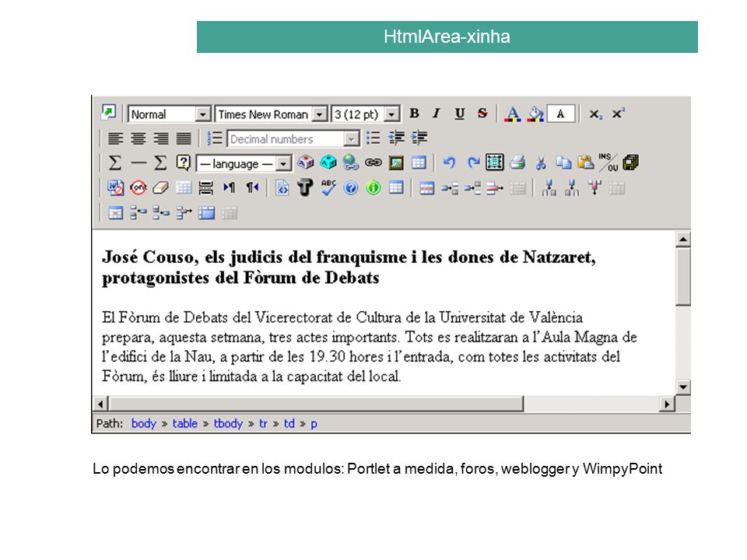This screenshot has width=747, height=560.
Task: Click the vertical scrollbar down arrow
Action: [683, 387]
